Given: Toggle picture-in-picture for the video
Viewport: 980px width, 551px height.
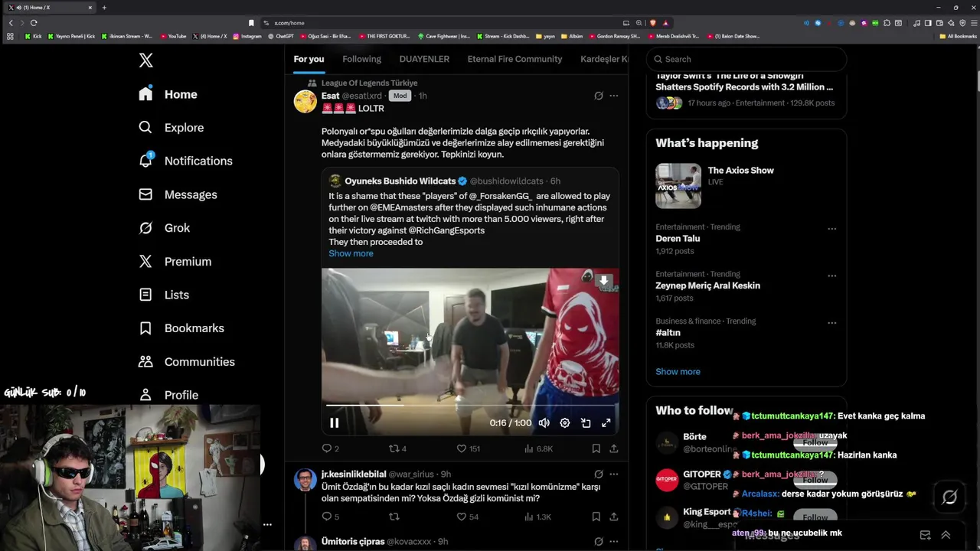Looking at the screenshot, I should (x=586, y=423).
